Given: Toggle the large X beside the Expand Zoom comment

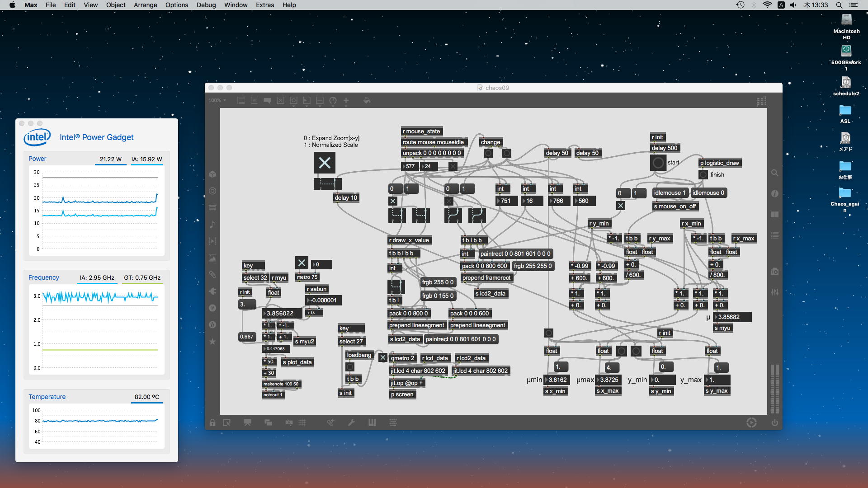Looking at the screenshot, I should [325, 163].
